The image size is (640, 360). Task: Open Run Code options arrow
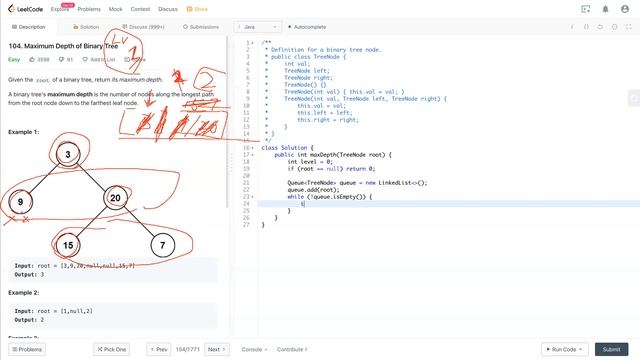click(x=581, y=349)
